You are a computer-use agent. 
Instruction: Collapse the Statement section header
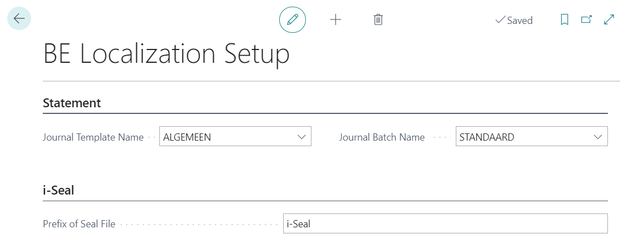72,103
